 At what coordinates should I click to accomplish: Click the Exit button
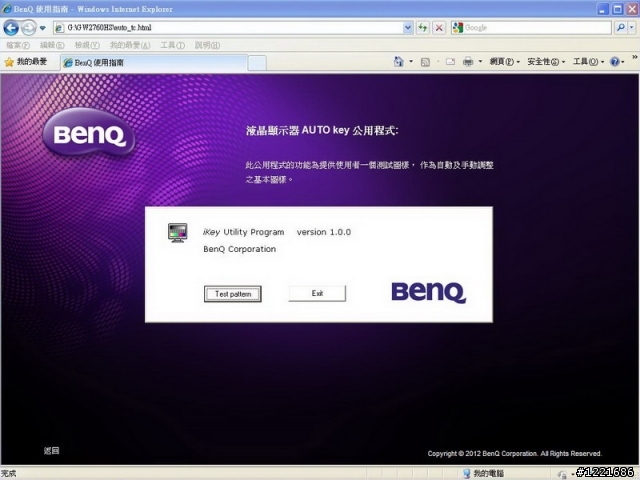click(x=317, y=293)
